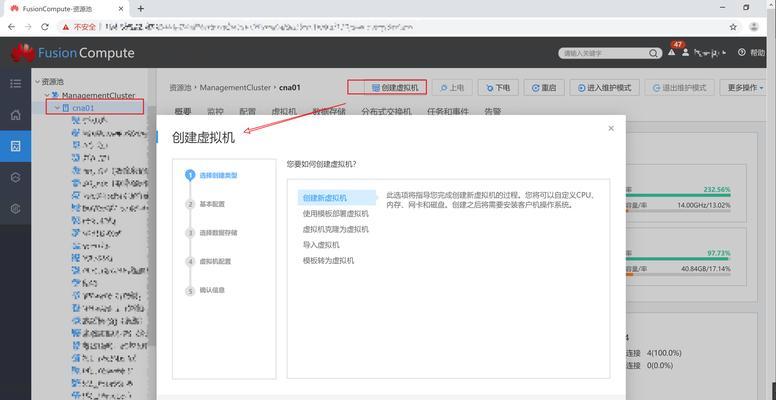Open the hamburger menu in left sidebar
Screen dimensions: 776x400
point(15,83)
